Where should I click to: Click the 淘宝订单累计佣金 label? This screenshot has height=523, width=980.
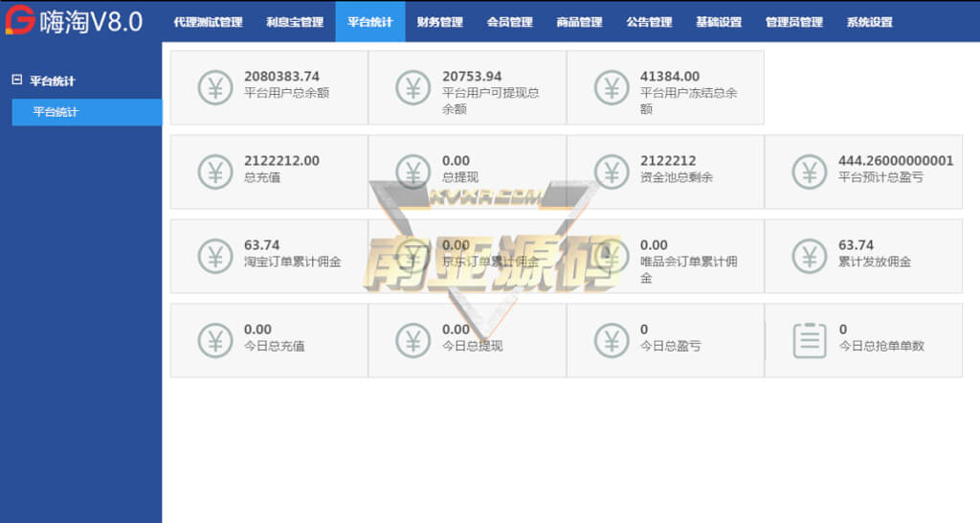coord(293,262)
